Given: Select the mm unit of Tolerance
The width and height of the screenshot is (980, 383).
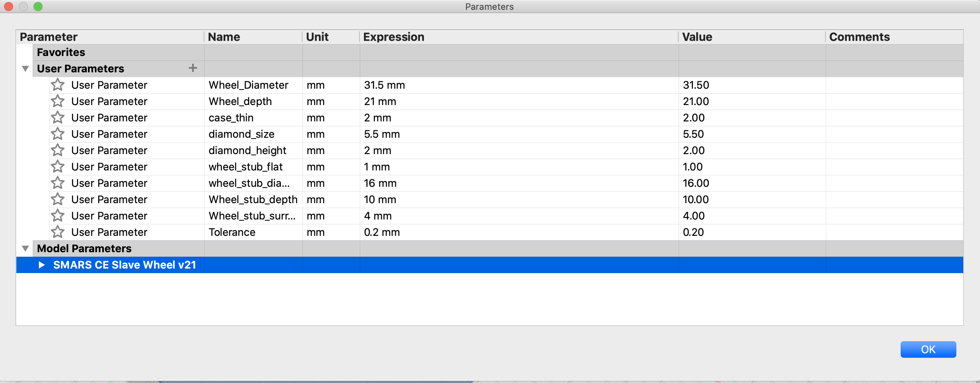Looking at the screenshot, I should (331, 232).
